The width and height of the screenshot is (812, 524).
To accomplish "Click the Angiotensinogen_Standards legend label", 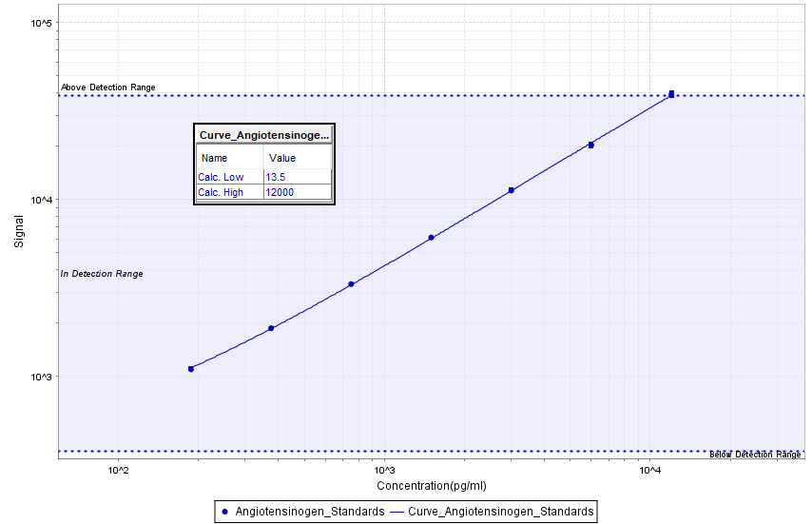I will (309, 512).
